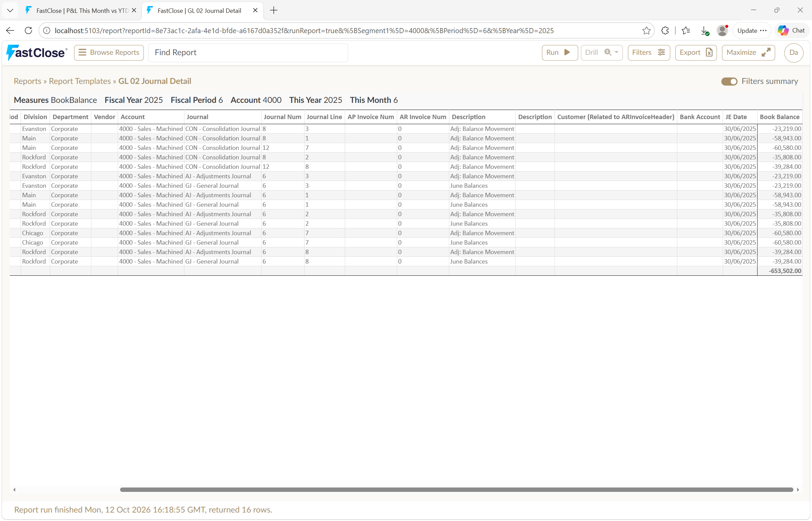
Task: Click the Find Report search field
Action: click(248, 53)
